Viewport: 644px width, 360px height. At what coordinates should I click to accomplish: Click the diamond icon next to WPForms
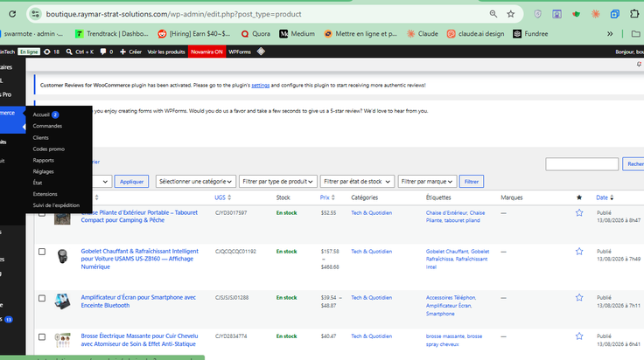pos(261,52)
